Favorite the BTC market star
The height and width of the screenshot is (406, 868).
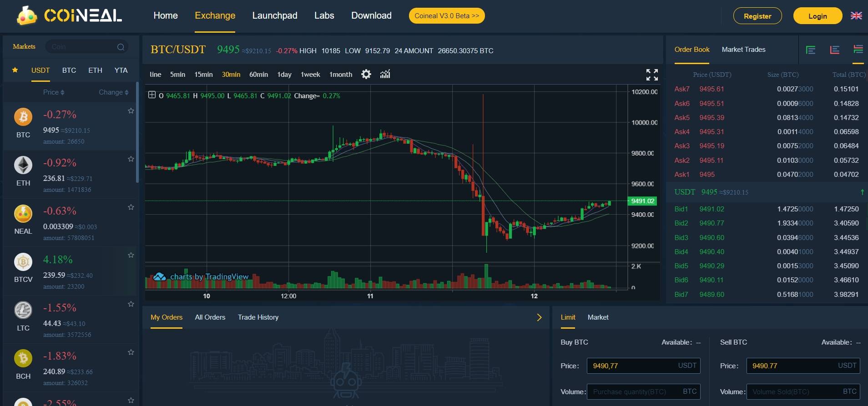click(x=131, y=110)
